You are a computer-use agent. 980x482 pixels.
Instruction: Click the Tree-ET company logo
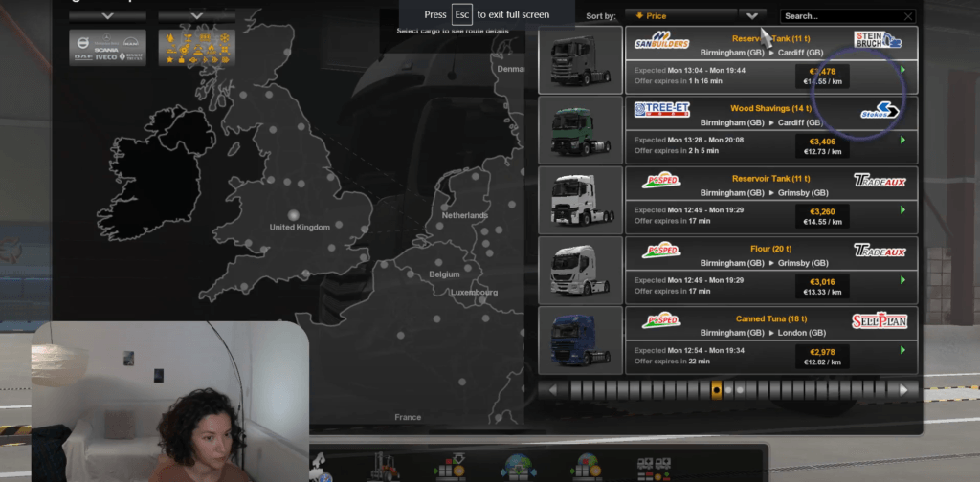coord(661,110)
